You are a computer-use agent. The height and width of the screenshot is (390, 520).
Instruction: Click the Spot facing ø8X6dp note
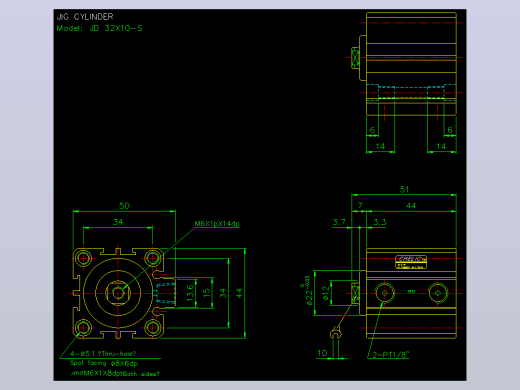[104, 363]
